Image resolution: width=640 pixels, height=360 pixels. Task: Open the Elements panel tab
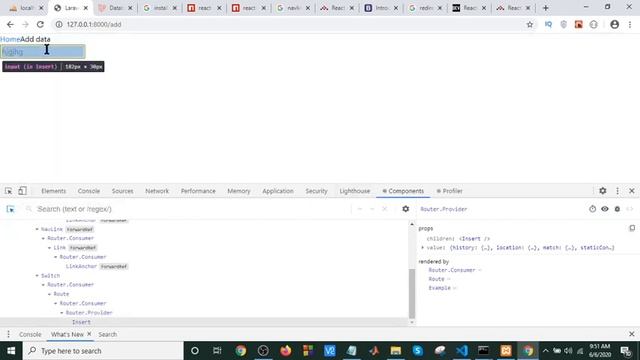pyautogui.click(x=53, y=191)
